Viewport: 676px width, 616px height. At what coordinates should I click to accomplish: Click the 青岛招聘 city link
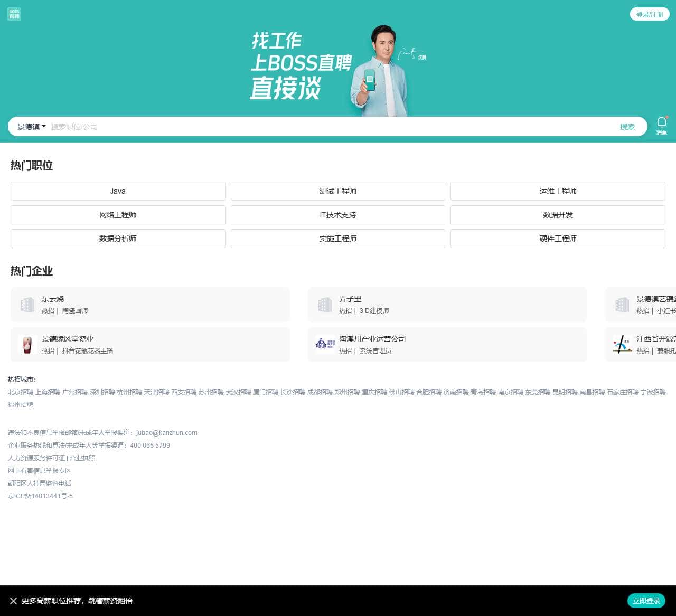click(x=483, y=392)
